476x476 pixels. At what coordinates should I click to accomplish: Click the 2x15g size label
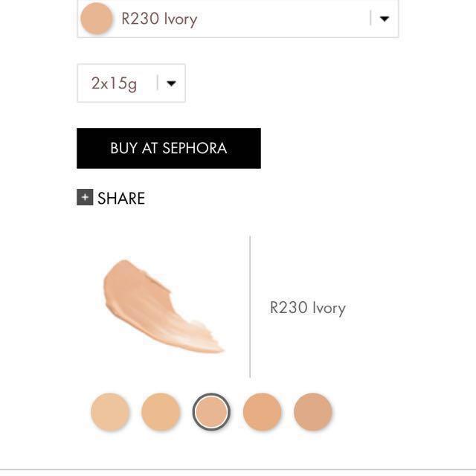[114, 83]
